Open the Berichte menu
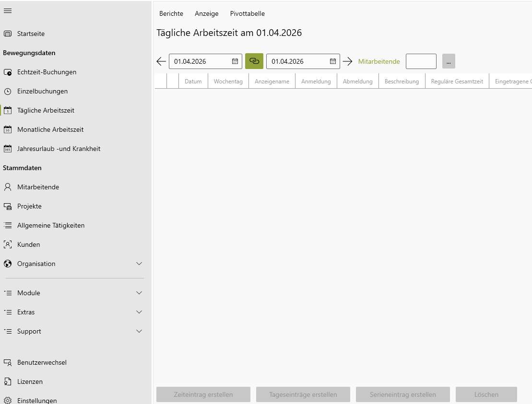 coord(171,13)
